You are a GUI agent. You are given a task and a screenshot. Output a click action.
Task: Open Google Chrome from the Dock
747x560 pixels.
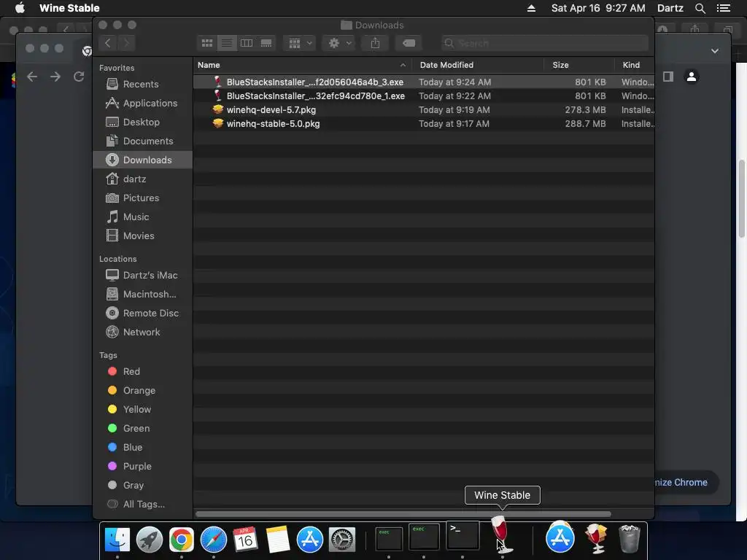[x=182, y=540]
